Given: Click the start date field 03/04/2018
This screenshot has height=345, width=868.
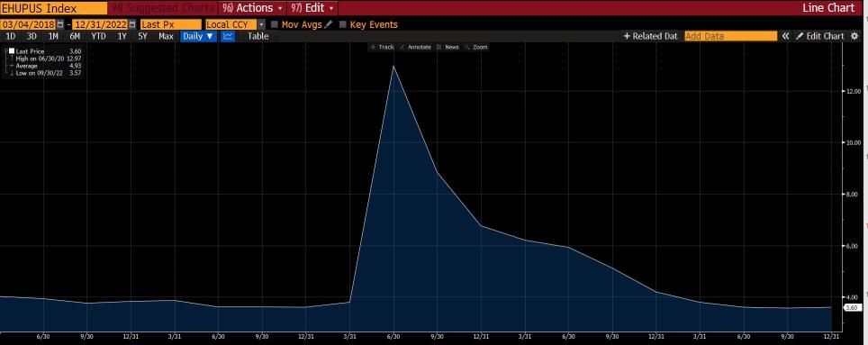Looking at the screenshot, I should tap(28, 24).
